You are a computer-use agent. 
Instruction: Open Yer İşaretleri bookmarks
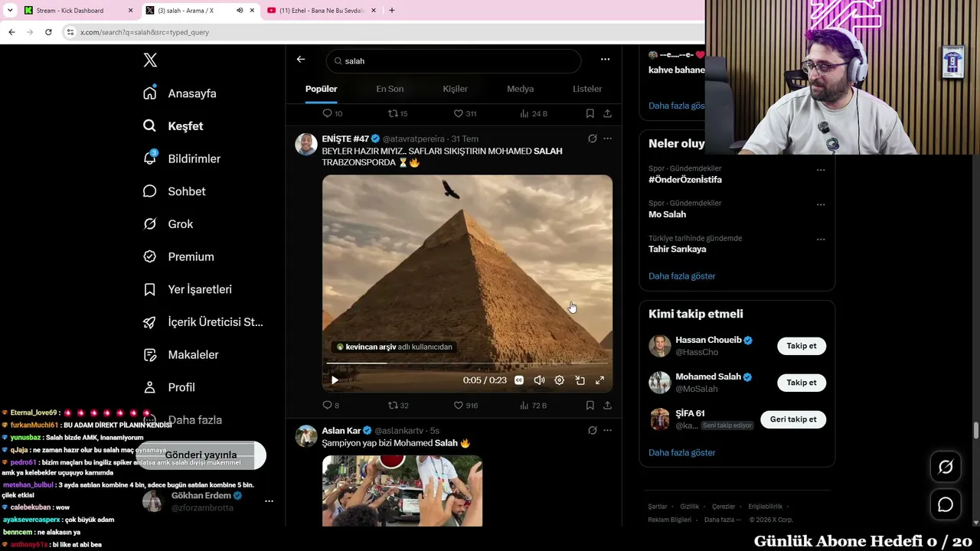point(188,289)
